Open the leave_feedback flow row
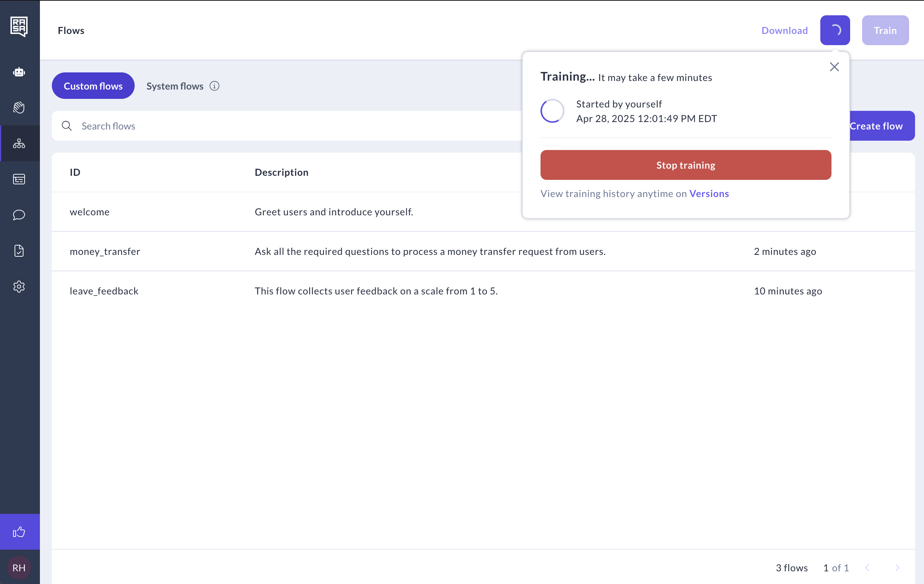 pyautogui.click(x=483, y=291)
